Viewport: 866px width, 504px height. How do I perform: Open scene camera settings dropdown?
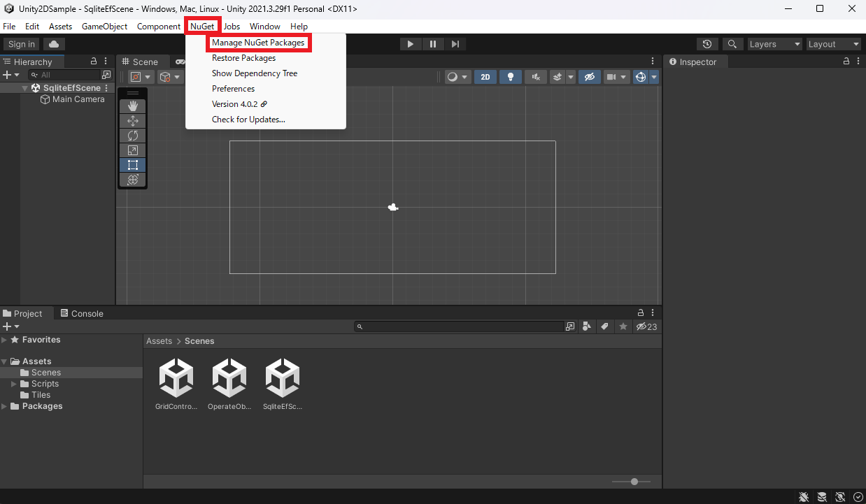(x=616, y=77)
